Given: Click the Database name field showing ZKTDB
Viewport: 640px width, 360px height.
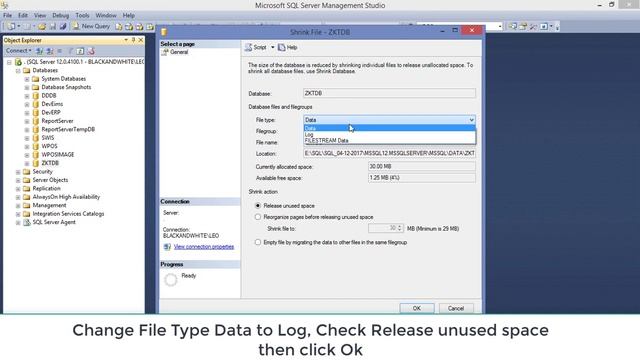Looking at the screenshot, I should click(389, 93).
